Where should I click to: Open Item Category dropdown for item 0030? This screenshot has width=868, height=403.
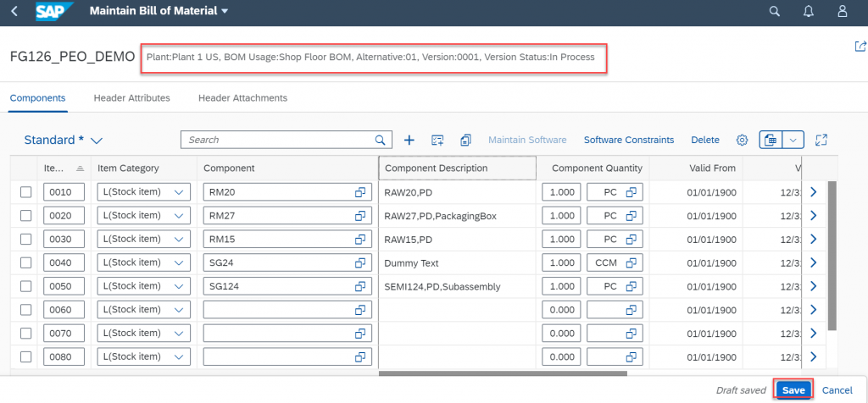click(179, 240)
